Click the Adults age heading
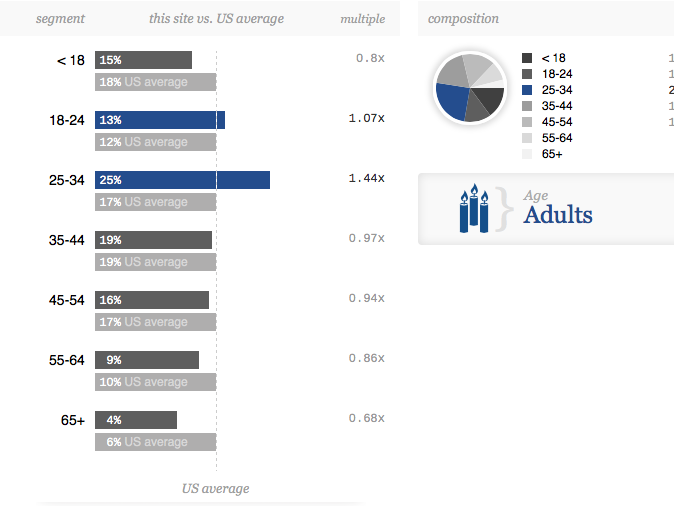Viewport: 674px width, 506px height. pyautogui.click(x=558, y=214)
